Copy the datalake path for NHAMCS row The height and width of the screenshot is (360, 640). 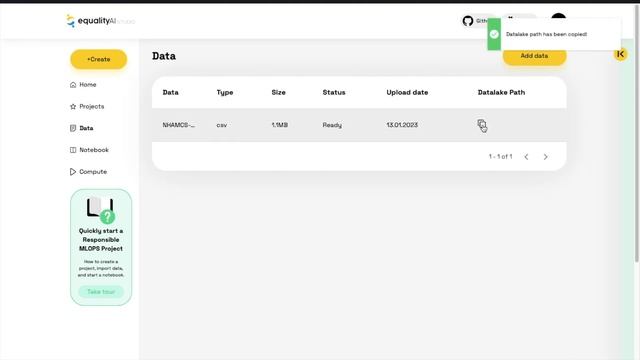482,124
